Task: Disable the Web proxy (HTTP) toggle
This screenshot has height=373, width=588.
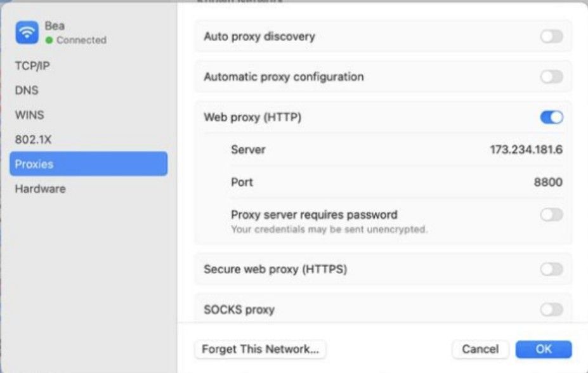Action: [x=551, y=117]
